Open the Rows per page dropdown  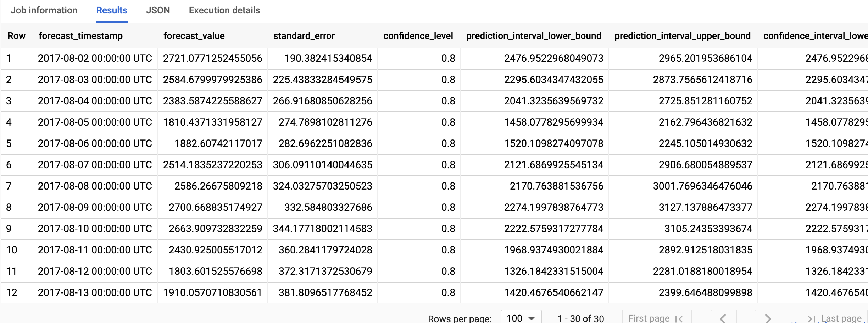coord(520,317)
